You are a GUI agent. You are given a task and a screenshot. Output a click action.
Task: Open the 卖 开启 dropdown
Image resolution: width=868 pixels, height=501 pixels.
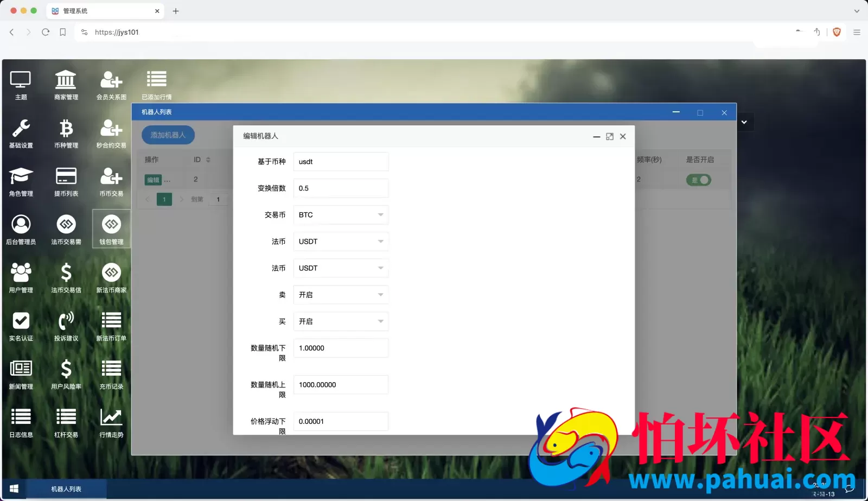point(341,295)
